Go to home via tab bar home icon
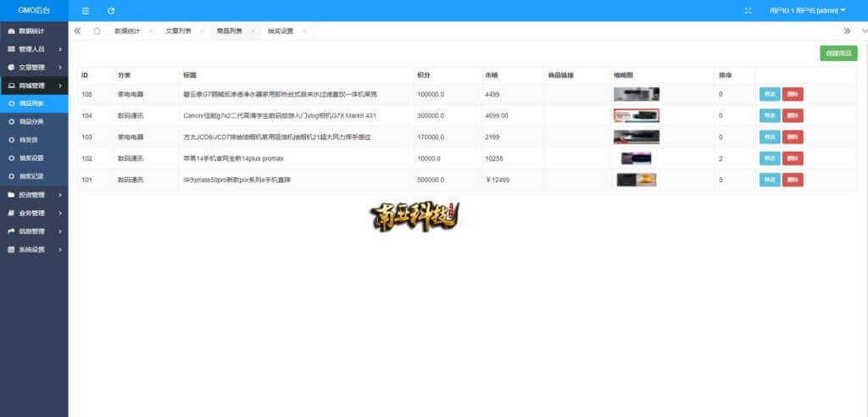Image resolution: width=868 pixels, height=417 pixels. pyautogui.click(x=97, y=31)
